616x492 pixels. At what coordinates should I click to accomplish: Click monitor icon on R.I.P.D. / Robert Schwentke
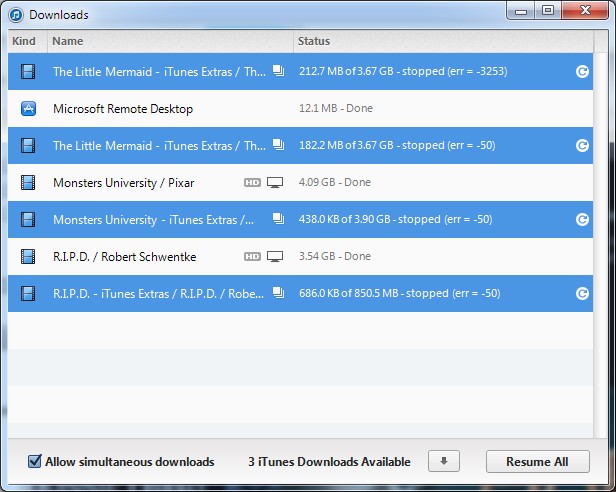275,256
